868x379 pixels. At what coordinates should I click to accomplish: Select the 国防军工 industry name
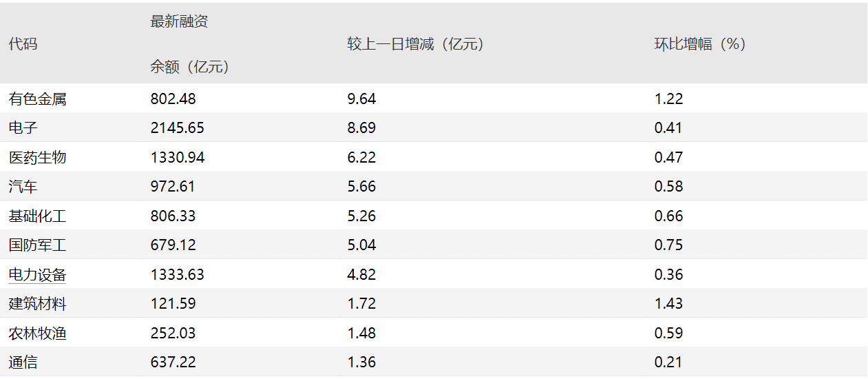tap(38, 245)
